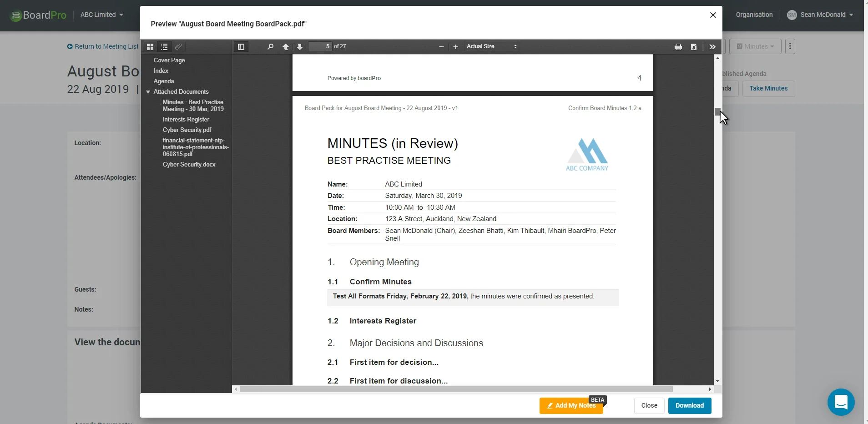
Task: Open Cyber Security.pdf outline entry
Action: click(x=187, y=130)
